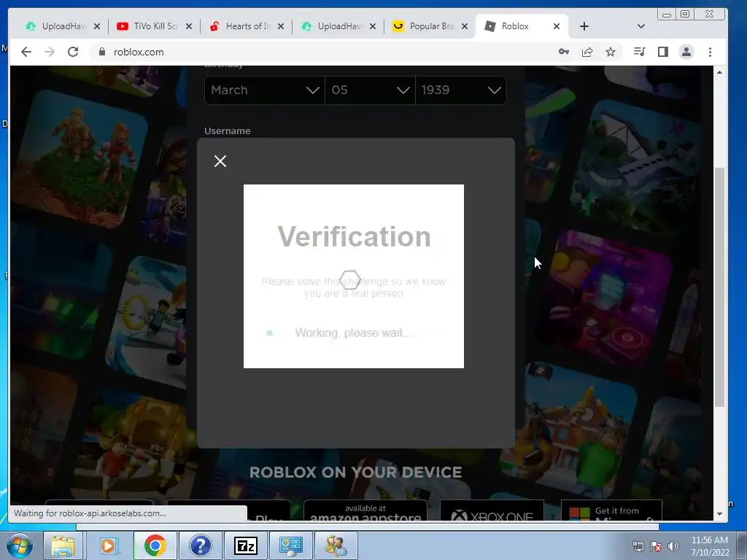Close the TiVo Kill Screen tab
Viewport: 747px width, 560px height.
pos(189,26)
